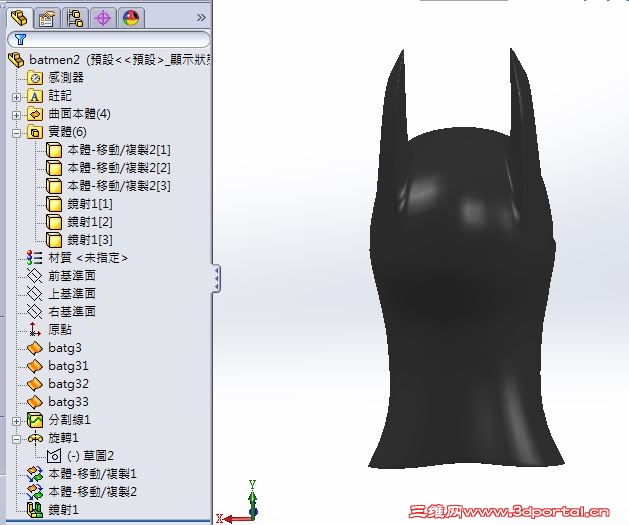The width and height of the screenshot is (629, 525).
Task: Click the 上基準面 plane icon
Action: 34,294
